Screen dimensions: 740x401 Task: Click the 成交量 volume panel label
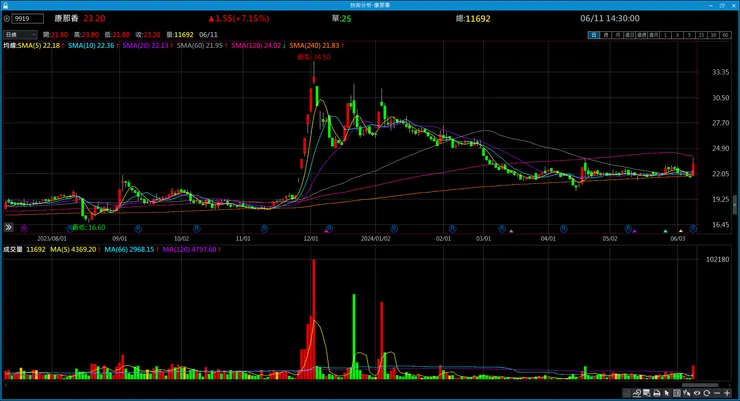pyautogui.click(x=13, y=250)
